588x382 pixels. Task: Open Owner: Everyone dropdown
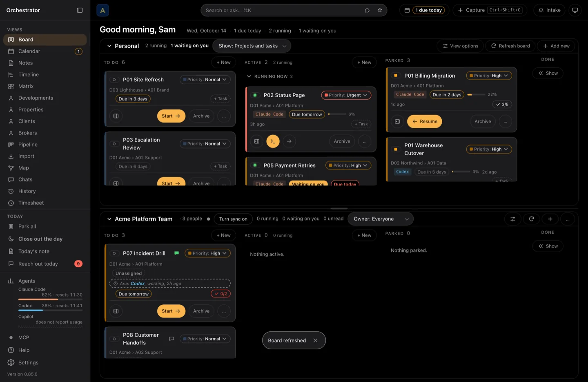[x=381, y=219]
